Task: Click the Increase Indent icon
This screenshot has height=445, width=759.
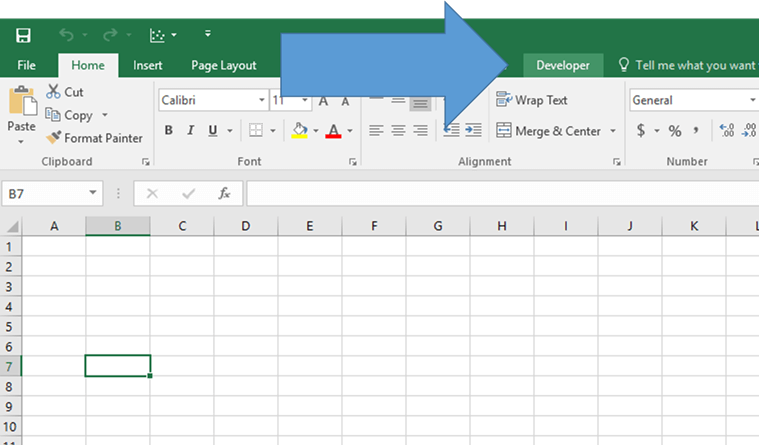Action: click(x=473, y=131)
